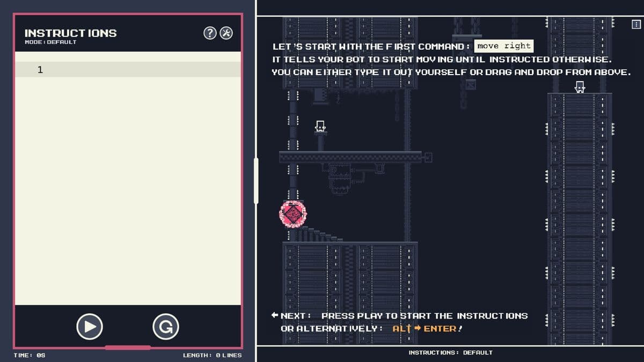Click the small checkbox at platform end
The width and height of the screenshot is (644, 362).
pyautogui.click(x=428, y=158)
